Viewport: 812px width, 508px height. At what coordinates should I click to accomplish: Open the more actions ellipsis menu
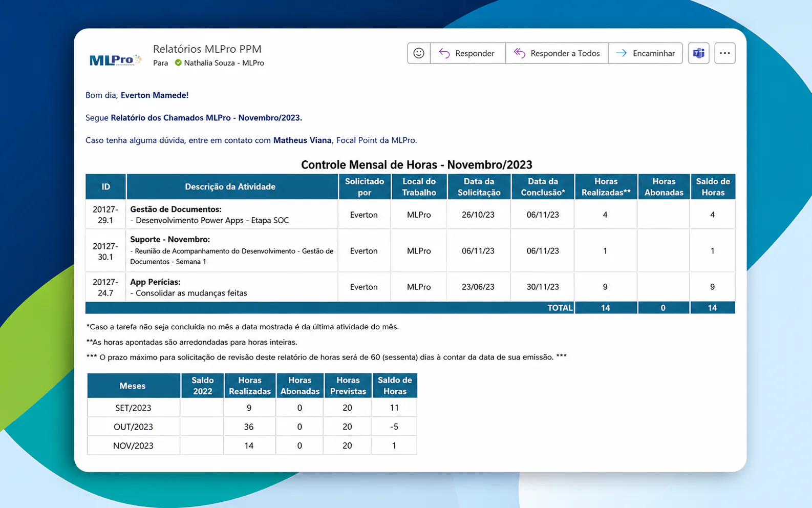[x=724, y=53]
